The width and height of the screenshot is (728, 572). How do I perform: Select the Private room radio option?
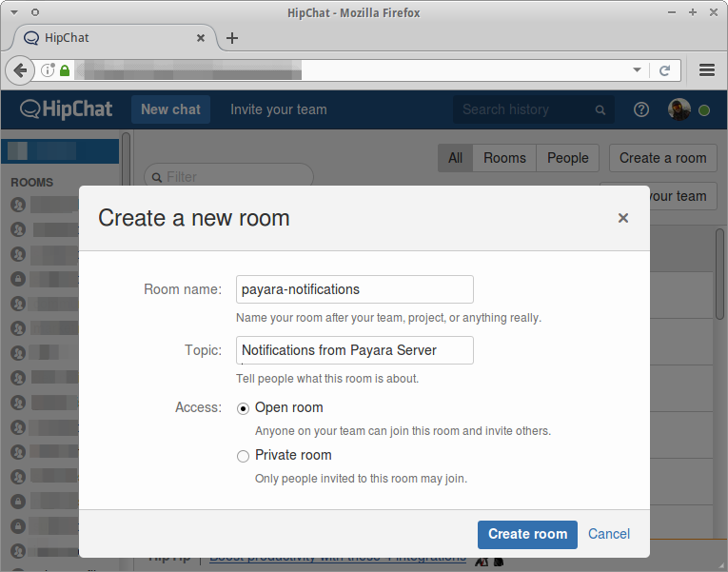coord(243,457)
